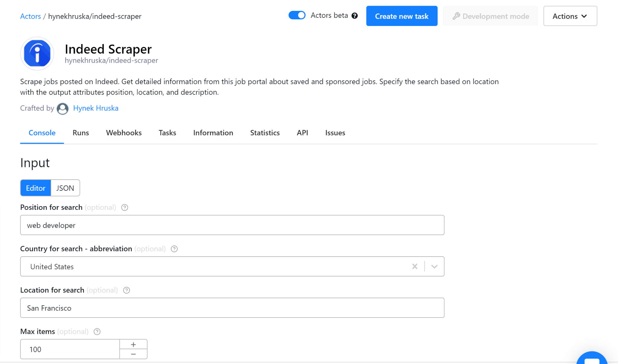
Task: Follow the Actors breadcrumb link
Action: tap(30, 16)
